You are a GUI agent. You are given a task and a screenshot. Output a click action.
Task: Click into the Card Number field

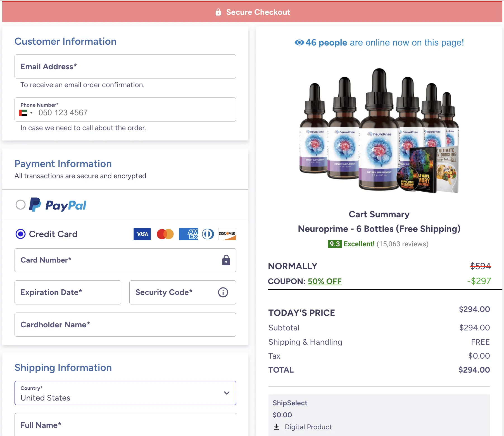pos(125,260)
